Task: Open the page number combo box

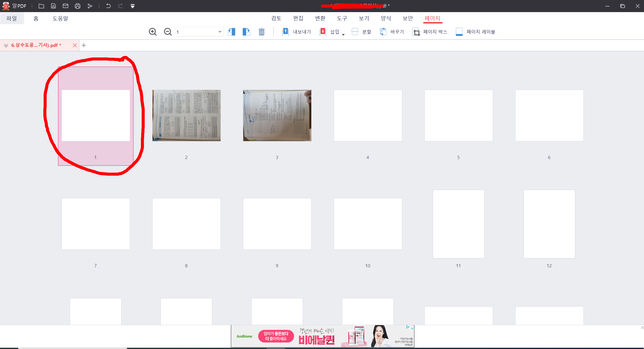Action: click(199, 32)
